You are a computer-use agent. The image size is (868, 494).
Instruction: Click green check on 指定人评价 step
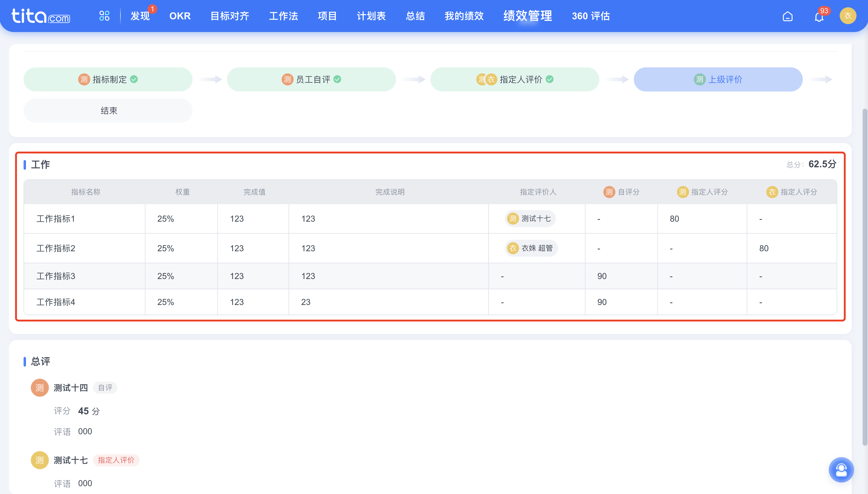[x=550, y=79]
